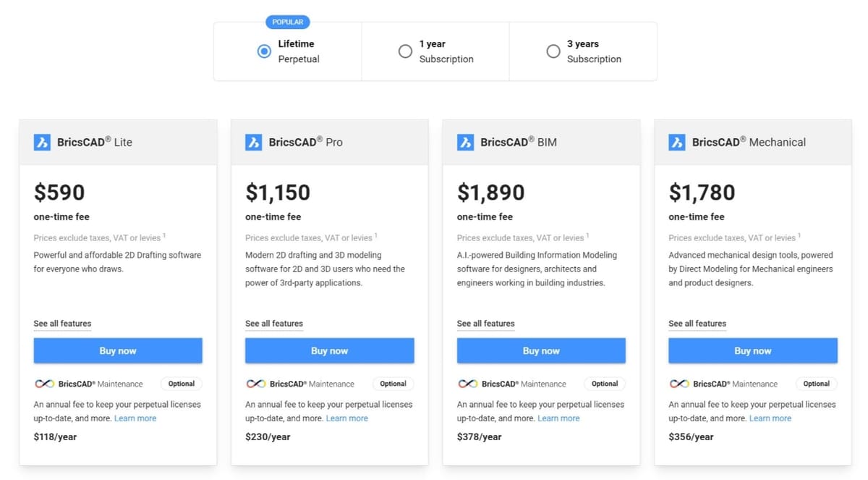Click the Maintenance infinity icon under Mechanical
Screen dimensions: 868x480
[679, 384]
